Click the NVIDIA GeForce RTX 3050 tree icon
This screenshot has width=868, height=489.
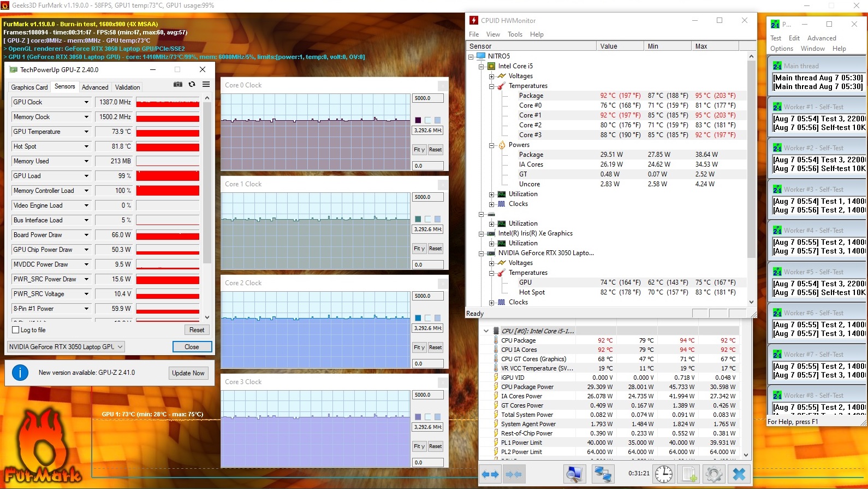tap(491, 253)
